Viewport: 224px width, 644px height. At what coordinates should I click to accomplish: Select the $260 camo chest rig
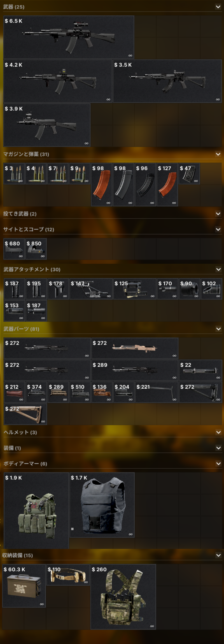pos(123,597)
